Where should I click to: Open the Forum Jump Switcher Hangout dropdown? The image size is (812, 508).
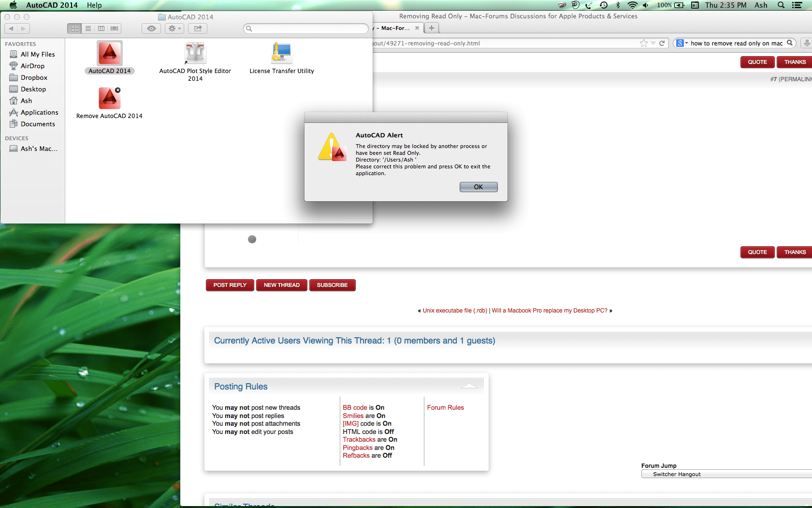pos(726,474)
